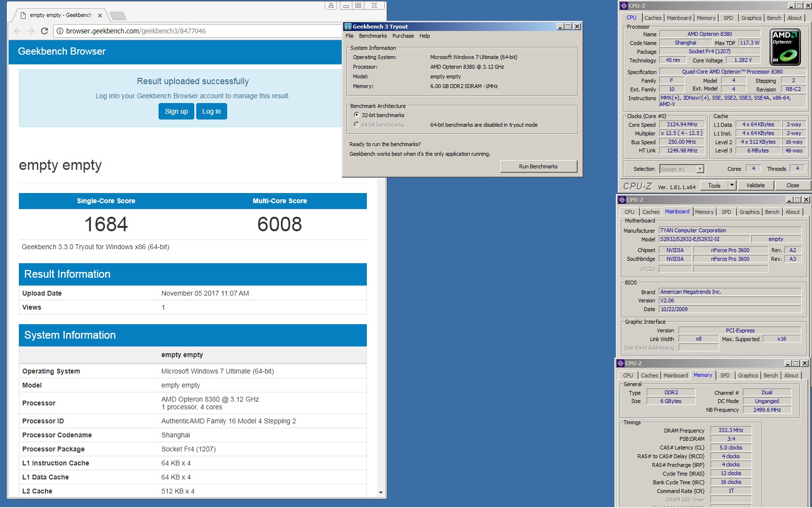Click Single-Core Score value 1684
Screen dimensions: 812x508
pyautogui.click(x=106, y=224)
